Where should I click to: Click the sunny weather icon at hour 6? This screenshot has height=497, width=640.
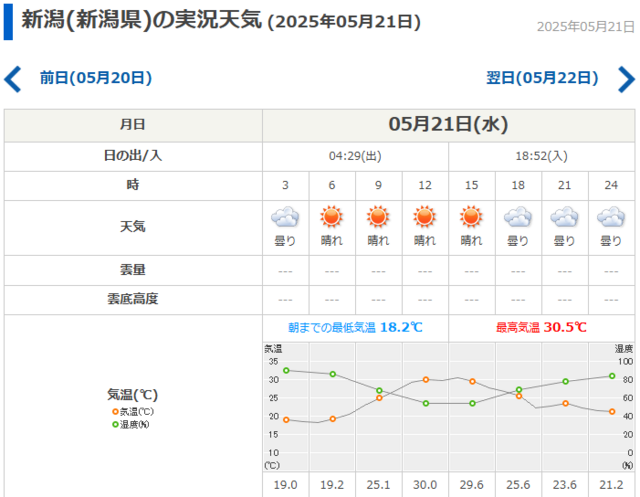332,217
